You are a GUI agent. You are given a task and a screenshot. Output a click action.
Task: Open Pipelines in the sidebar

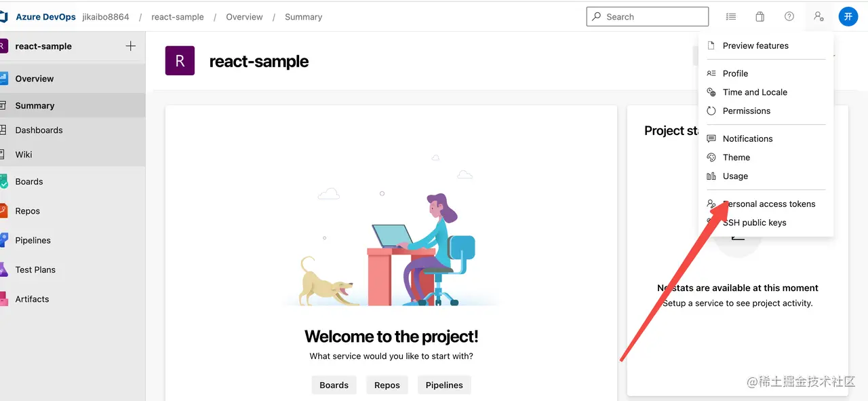[33, 240]
